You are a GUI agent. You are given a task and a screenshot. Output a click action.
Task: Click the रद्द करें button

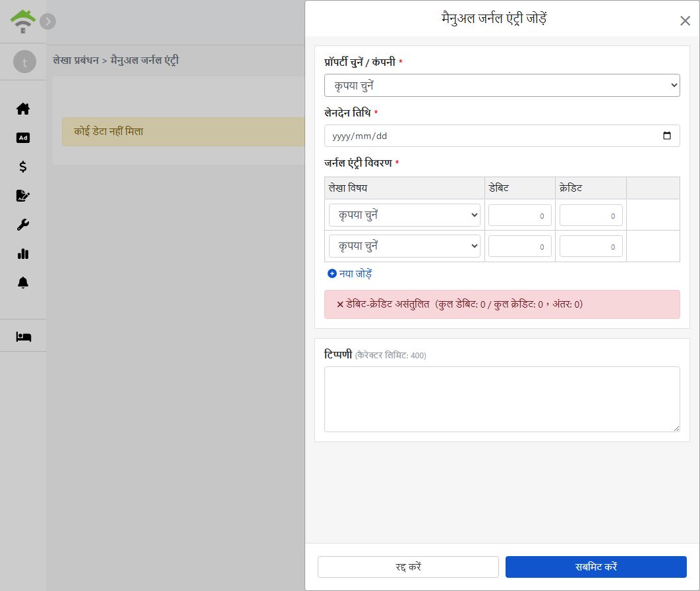pos(408,567)
